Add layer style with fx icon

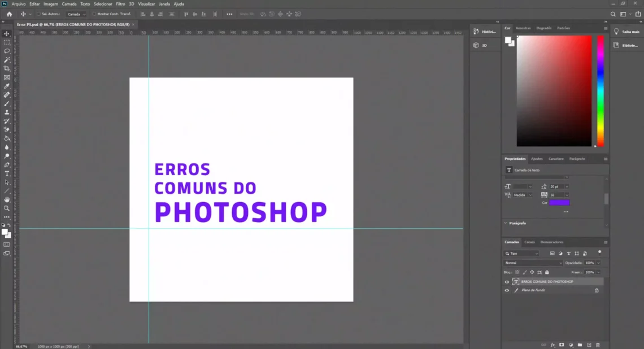(x=553, y=344)
